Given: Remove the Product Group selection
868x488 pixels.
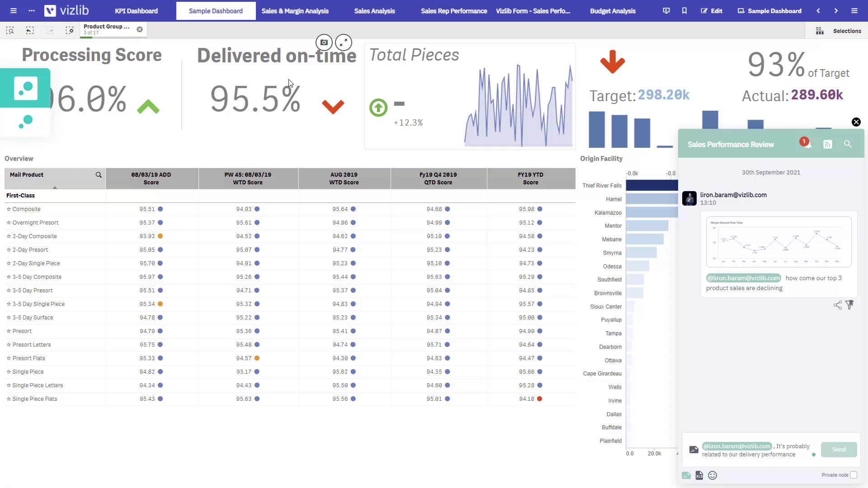Looking at the screenshot, I should coord(140,29).
